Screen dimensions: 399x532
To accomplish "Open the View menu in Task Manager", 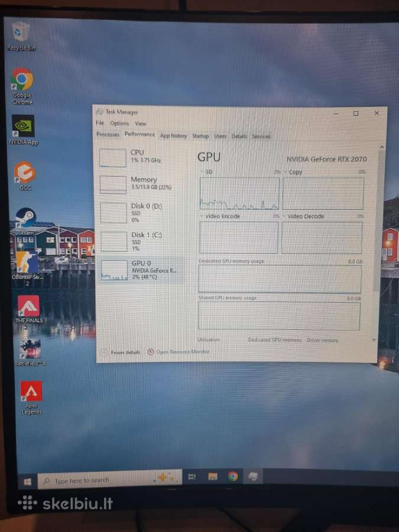I will (141, 124).
